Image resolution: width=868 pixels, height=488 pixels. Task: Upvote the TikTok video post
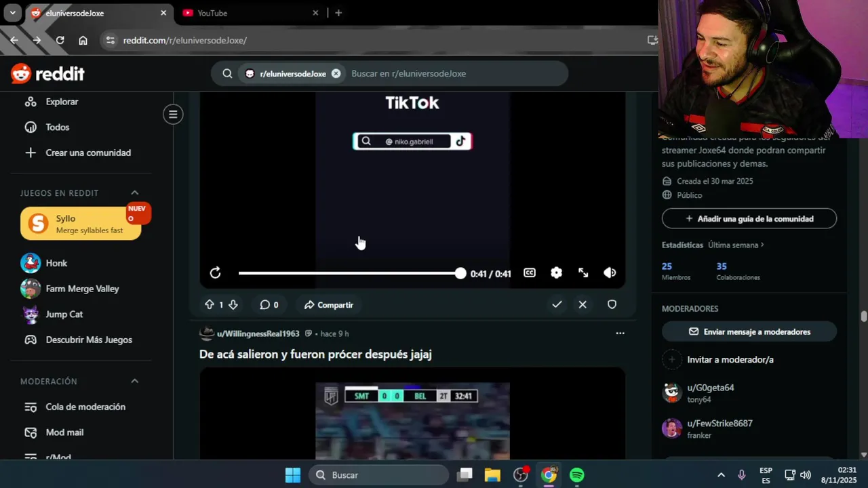click(210, 305)
